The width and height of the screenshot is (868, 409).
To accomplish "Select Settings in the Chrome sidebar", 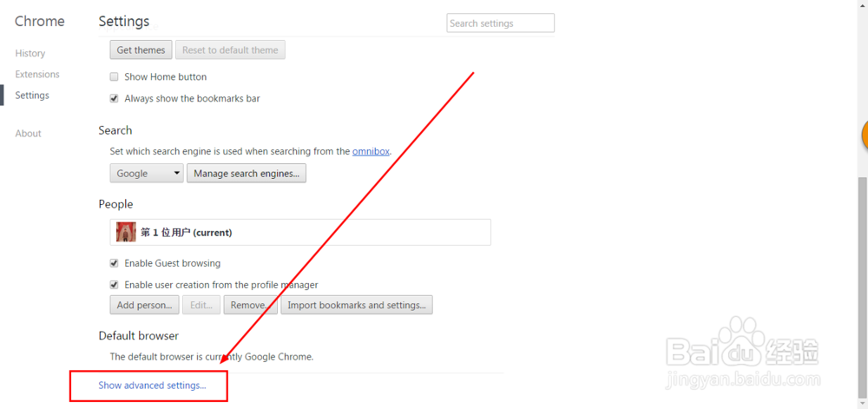I will click(32, 96).
